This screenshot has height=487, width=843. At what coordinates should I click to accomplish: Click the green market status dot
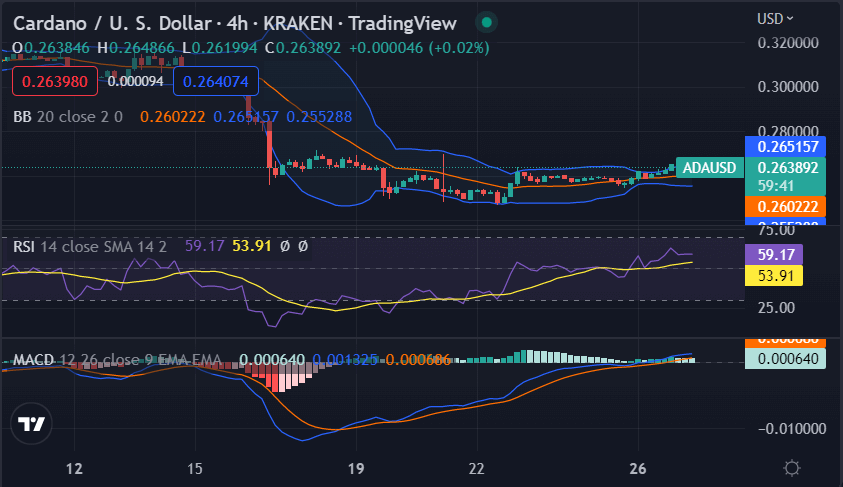point(487,23)
